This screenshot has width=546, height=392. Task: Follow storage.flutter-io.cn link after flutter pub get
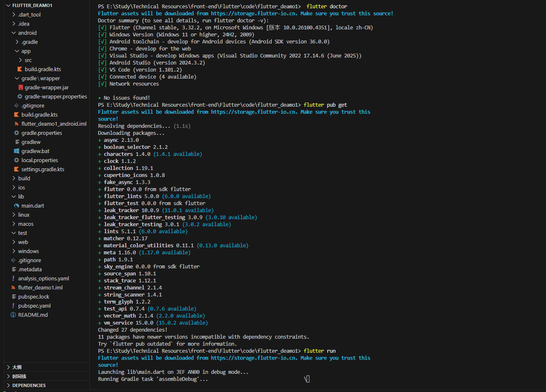pos(254,112)
